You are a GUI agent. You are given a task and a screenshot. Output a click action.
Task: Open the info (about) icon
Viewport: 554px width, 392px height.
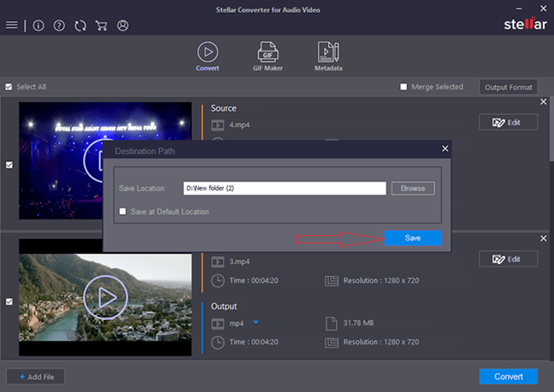[39, 26]
